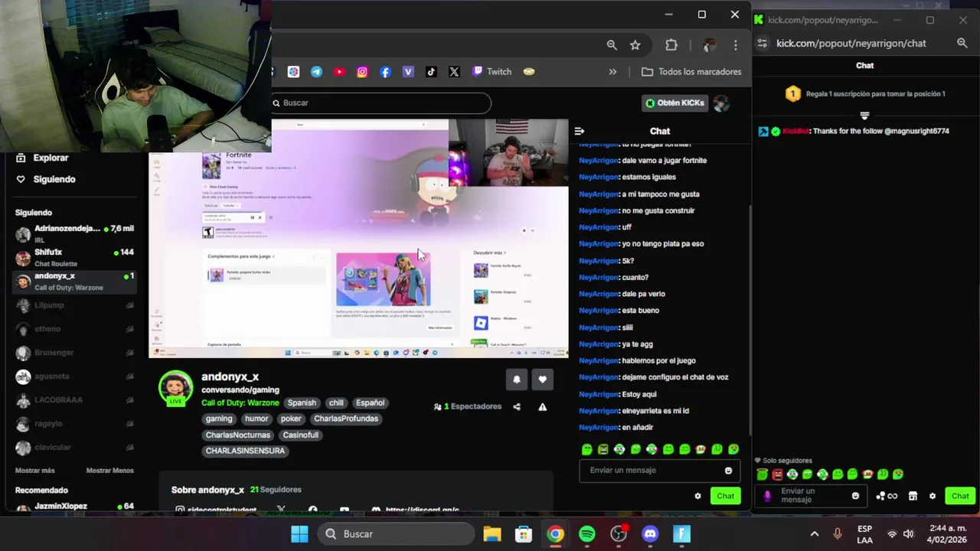
Task: Send message with popout Chat button
Action: [960, 496]
